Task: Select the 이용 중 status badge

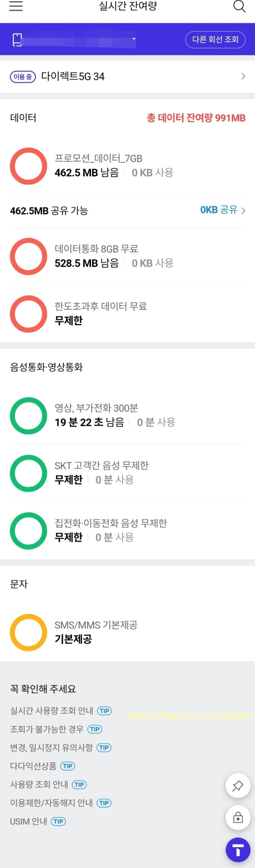Action: [x=23, y=76]
